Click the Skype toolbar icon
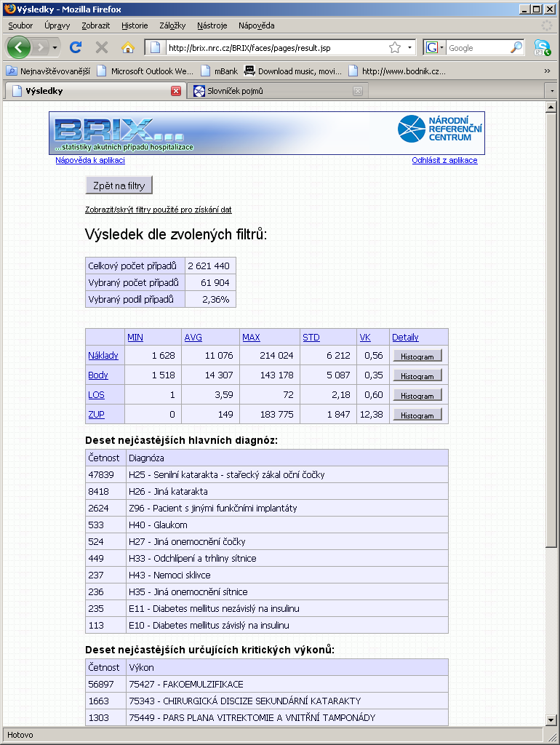 tap(542, 47)
